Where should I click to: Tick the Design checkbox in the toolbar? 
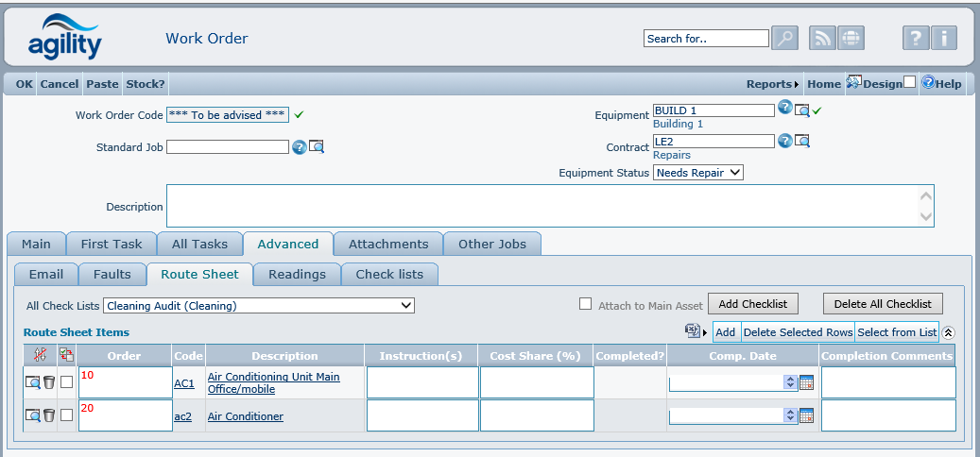click(909, 83)
